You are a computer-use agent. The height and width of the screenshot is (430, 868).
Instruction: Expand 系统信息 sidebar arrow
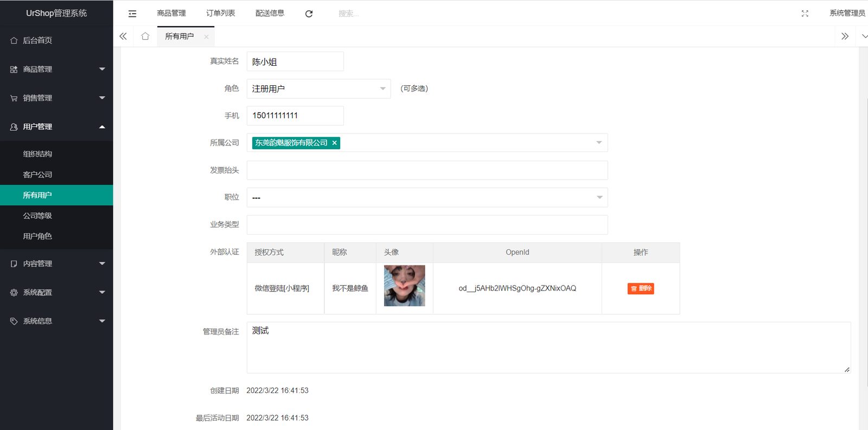click(x=102, y=321)
